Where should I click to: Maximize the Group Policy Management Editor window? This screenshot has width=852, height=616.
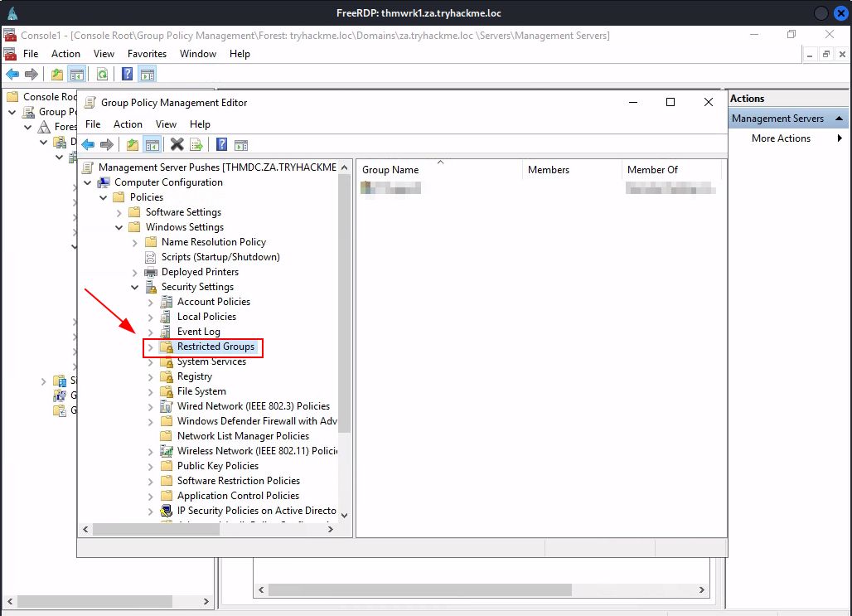tap(670, 102)
